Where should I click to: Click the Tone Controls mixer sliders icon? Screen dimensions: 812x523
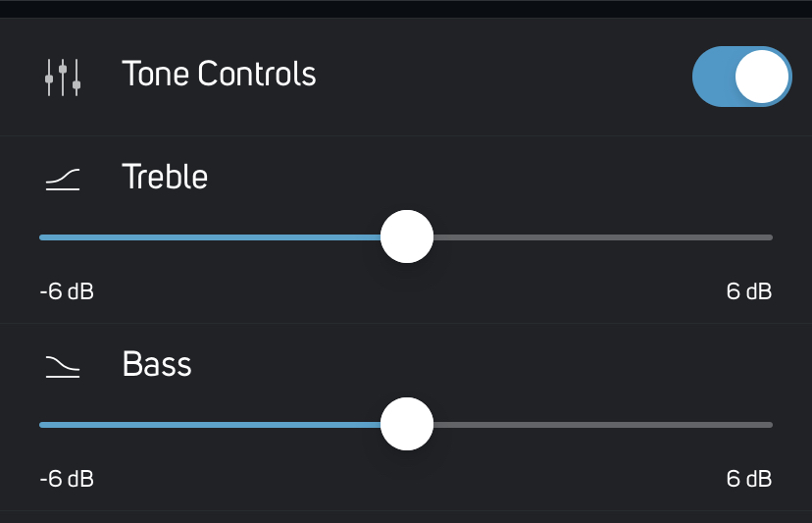[x=63, y=78]
